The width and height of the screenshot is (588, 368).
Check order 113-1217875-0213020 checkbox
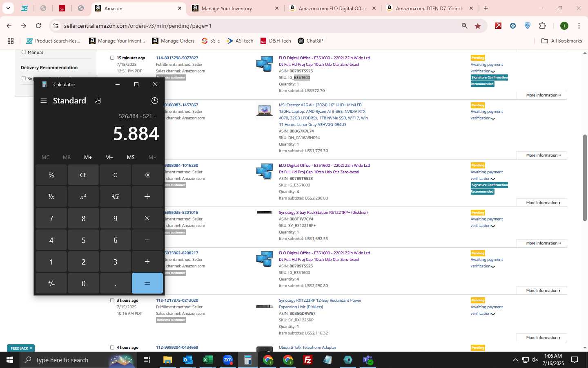(112, 300)
